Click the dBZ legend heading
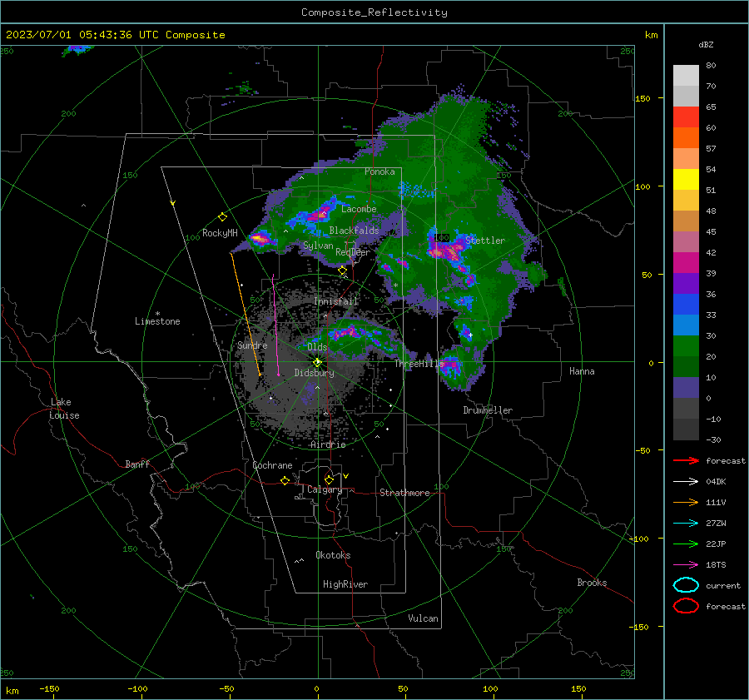 pyautogui.click(x=706, y=44)
